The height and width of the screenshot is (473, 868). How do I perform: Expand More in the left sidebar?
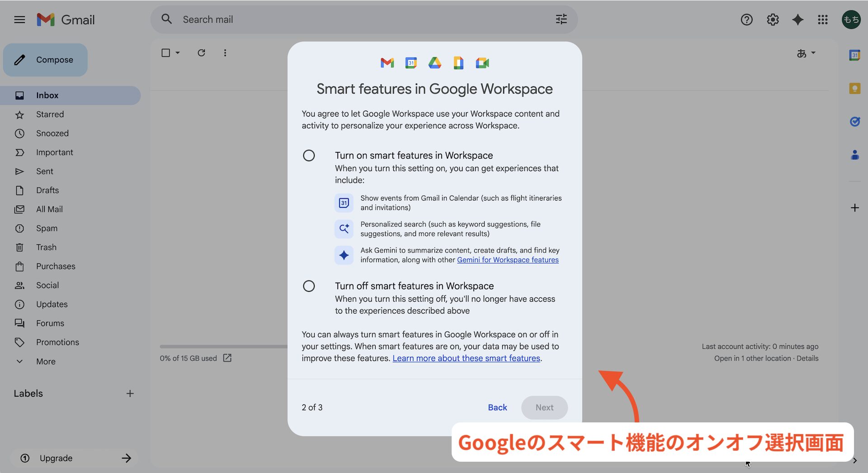point(46,361)
